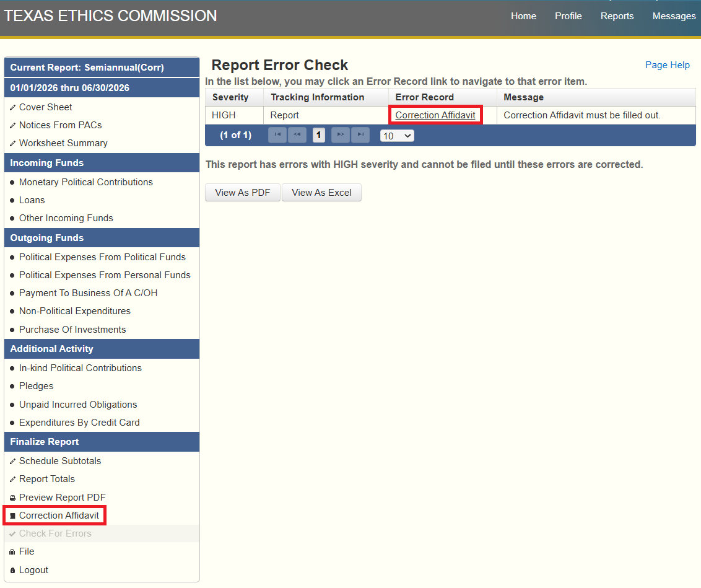
Task: Click 'Correction Affidavit must be filled out' message
Action: [581, 115]
